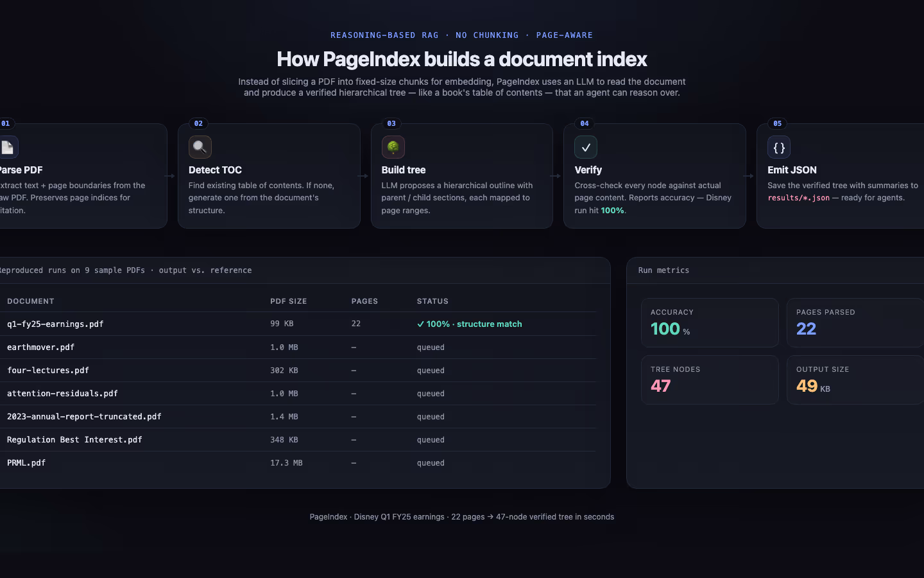This screenshot has width=924, height=578.
Task: Click the Pages Parsed 22 metric card
Action: [855, 322]
